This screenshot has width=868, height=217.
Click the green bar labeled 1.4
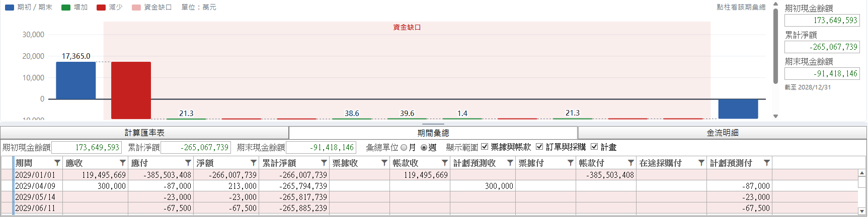click(x=462, y=119)
